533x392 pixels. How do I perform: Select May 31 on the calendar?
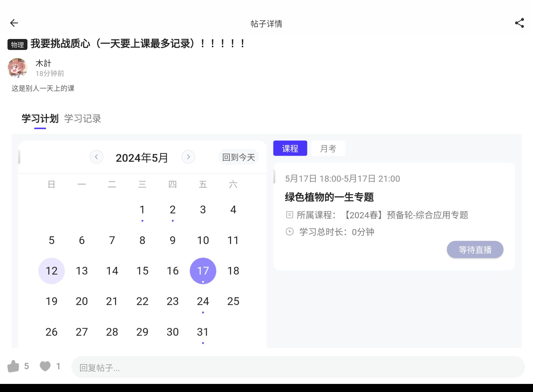(203, 332)
